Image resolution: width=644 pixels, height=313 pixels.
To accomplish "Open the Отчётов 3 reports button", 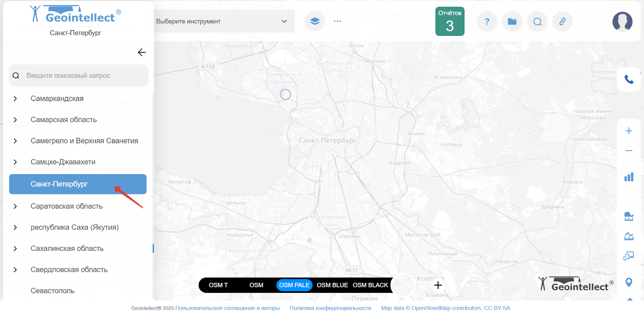I will point(450,21).
